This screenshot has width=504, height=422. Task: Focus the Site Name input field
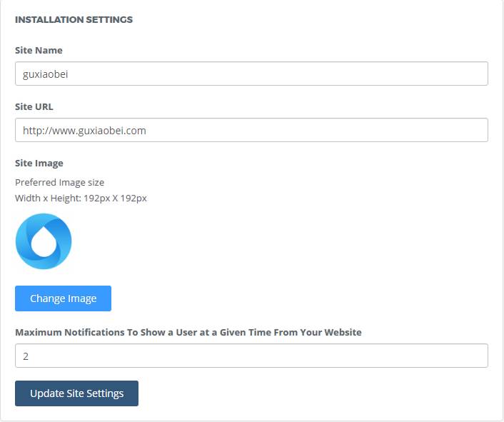pyautogui.click(x=251, y=74)
